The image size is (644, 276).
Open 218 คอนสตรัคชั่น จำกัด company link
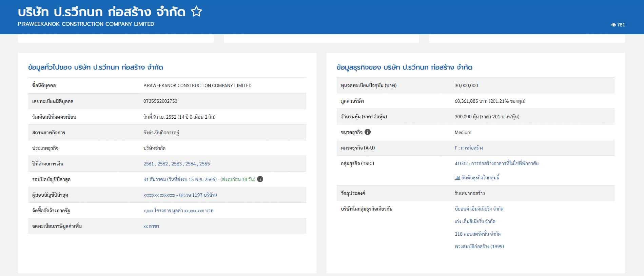click(x=477, y=234)
